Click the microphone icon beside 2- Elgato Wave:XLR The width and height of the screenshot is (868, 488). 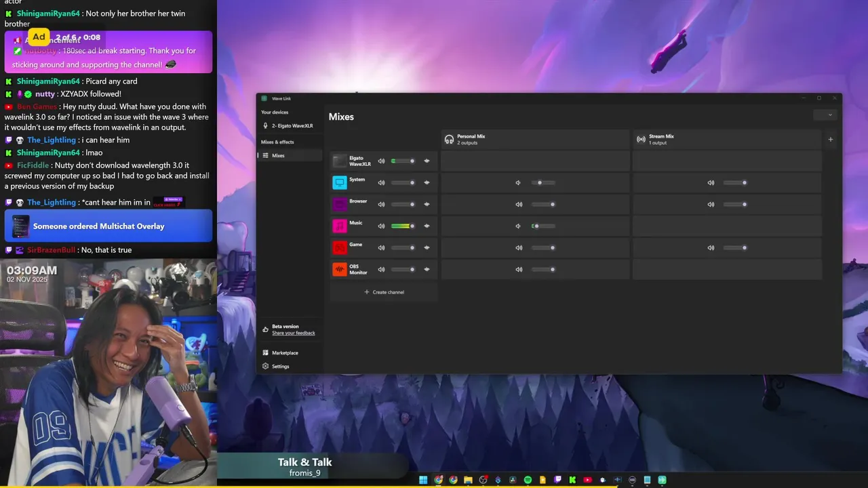[x=265, y=125]
